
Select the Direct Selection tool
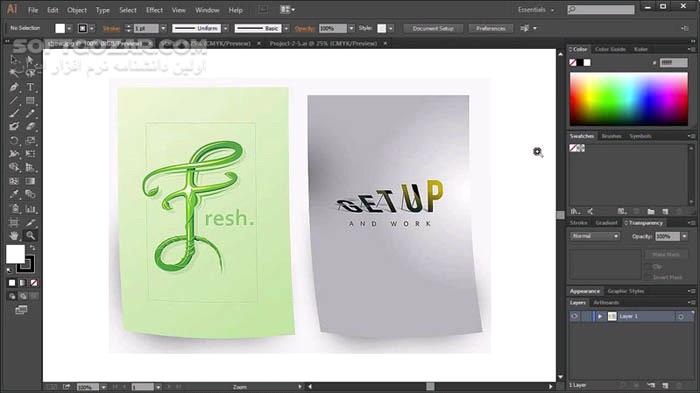click(x=30, y=60)
